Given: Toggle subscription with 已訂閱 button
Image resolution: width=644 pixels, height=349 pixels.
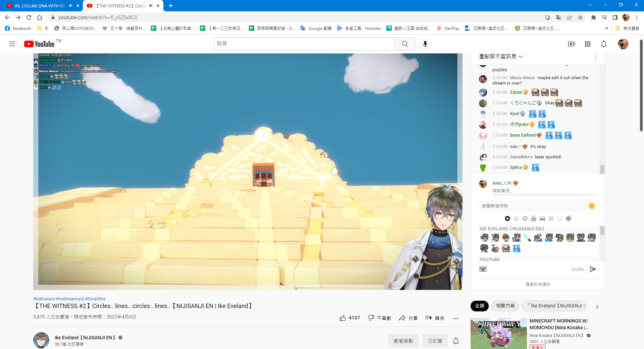Looking at the screenshot, I should pos(435,341).
